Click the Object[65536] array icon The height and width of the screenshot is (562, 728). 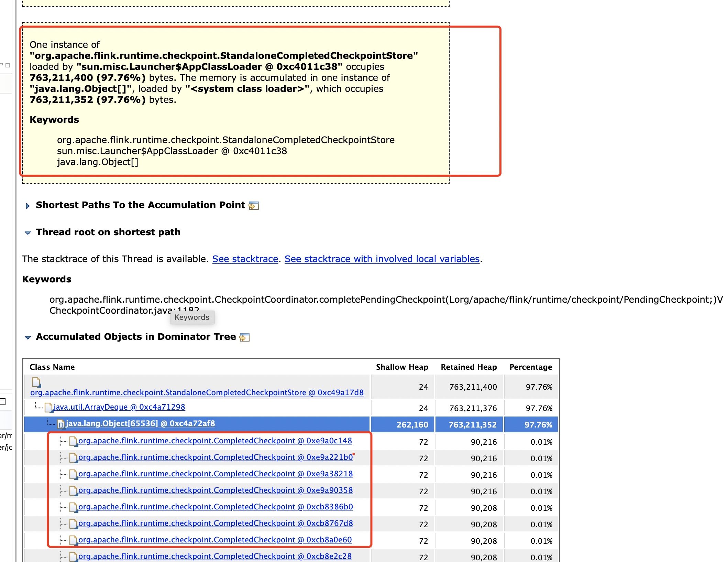[61, 424]
